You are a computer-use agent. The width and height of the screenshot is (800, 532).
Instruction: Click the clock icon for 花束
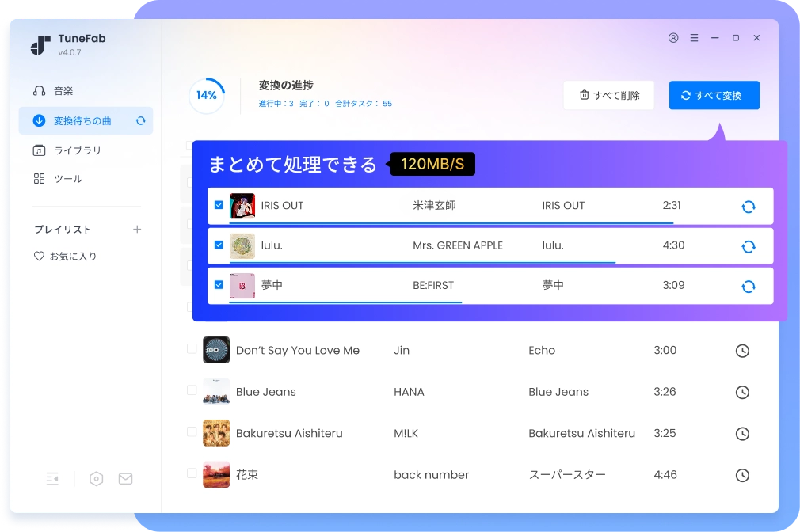tap(742, 475)
